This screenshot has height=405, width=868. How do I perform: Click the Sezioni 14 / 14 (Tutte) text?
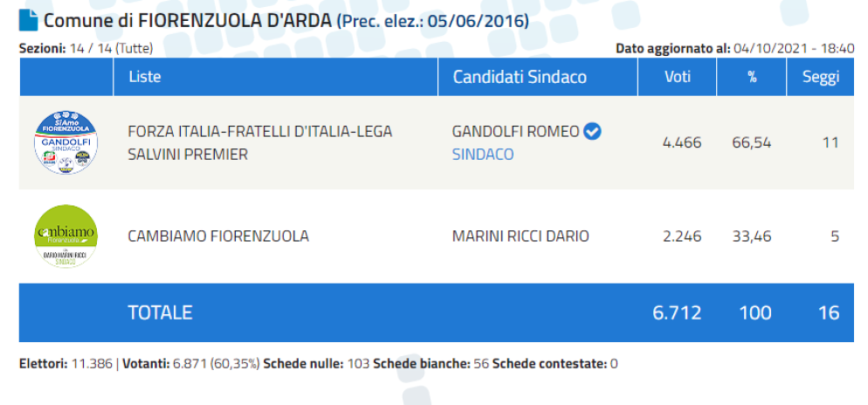pos(86,49)
